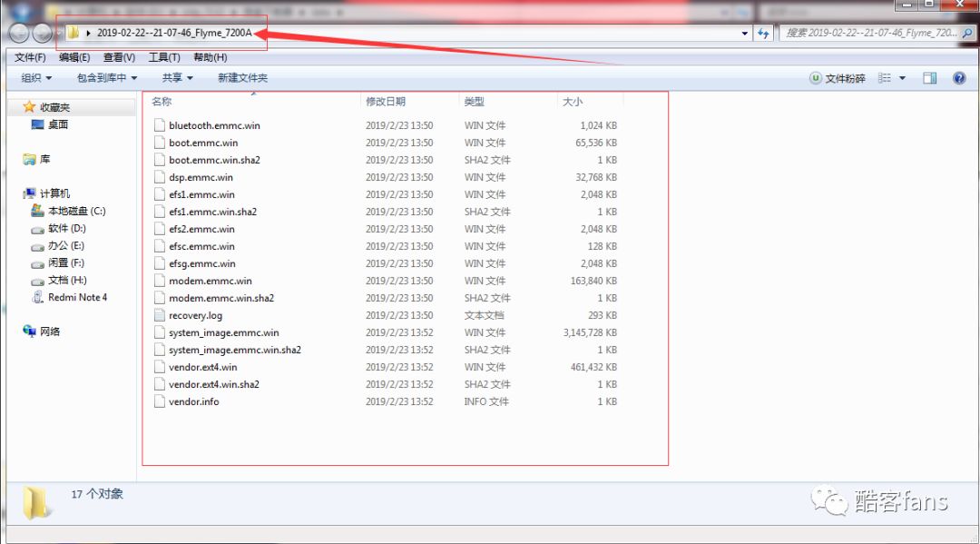Click the vendor.ext4.win file icon
The image size is (980, 544).
(160, 367)
